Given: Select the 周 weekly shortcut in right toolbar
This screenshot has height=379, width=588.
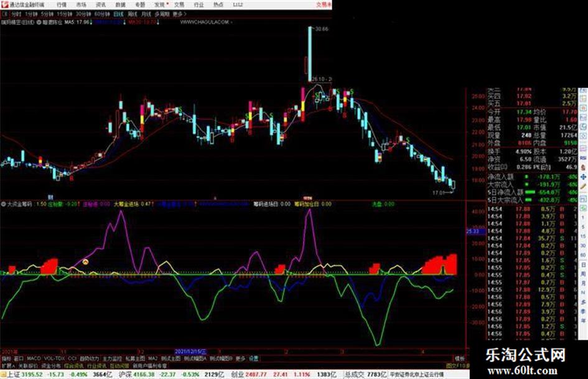Looking at the screenshot, I should 583,274.
